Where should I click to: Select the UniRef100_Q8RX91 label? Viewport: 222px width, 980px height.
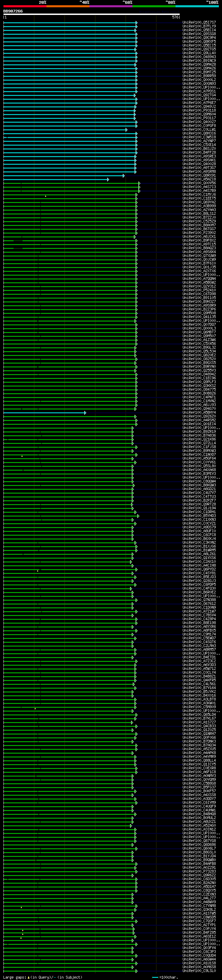199,175
